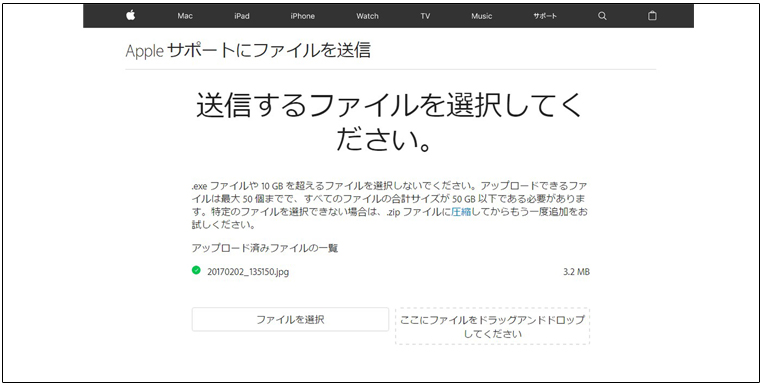
Task: Click the green checkmark upload status icon
Action: [196, 270]
